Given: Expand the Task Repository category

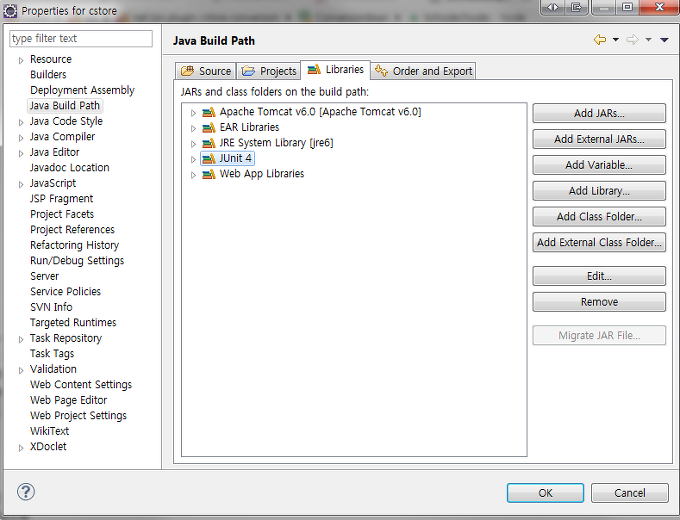Looking at the screenshot, I should click(x=21, y=340).
